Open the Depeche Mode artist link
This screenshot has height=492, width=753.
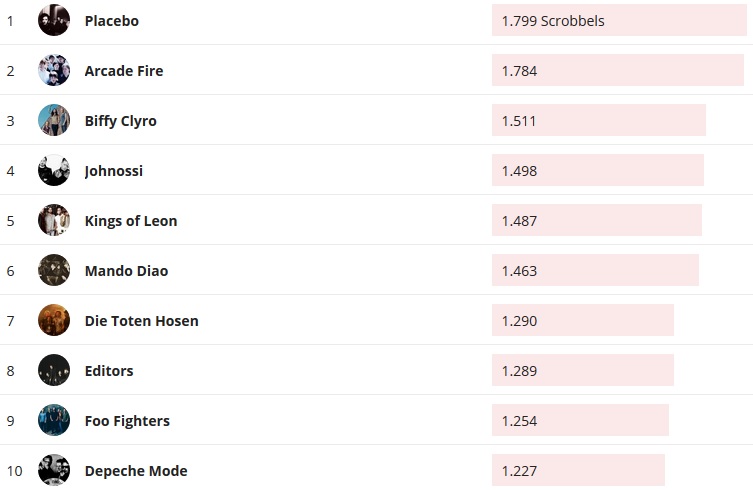click(x=135, y=471)
